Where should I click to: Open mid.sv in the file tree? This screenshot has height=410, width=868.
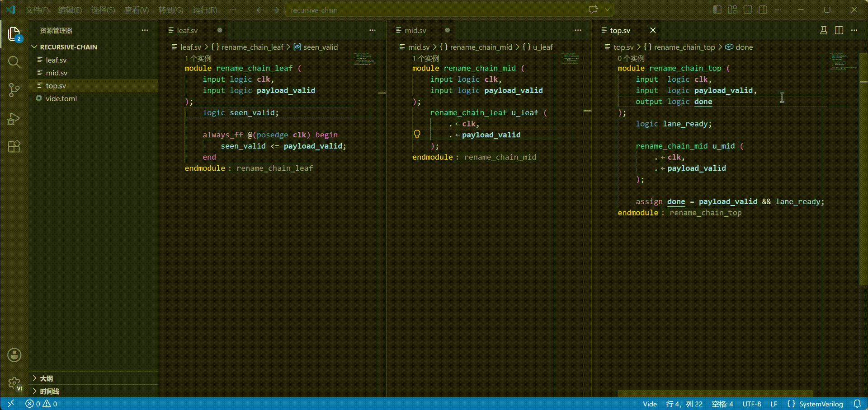tap(57, 73)
